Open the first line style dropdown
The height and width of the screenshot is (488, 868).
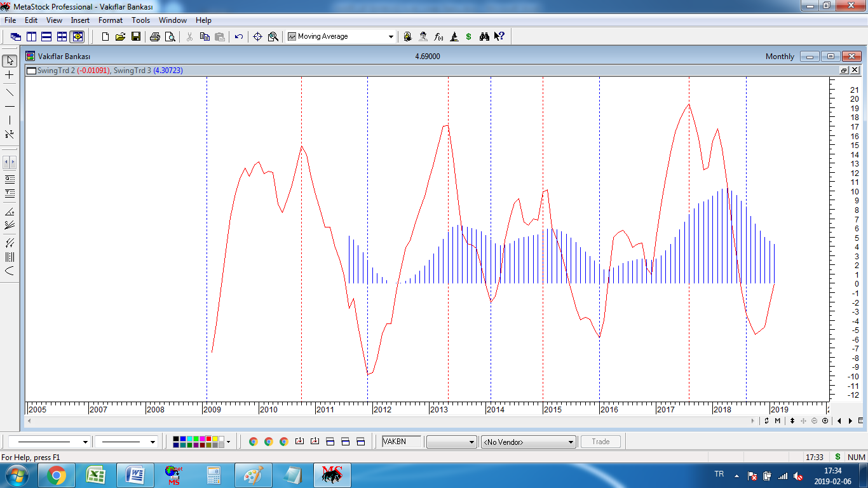(85, 442)
